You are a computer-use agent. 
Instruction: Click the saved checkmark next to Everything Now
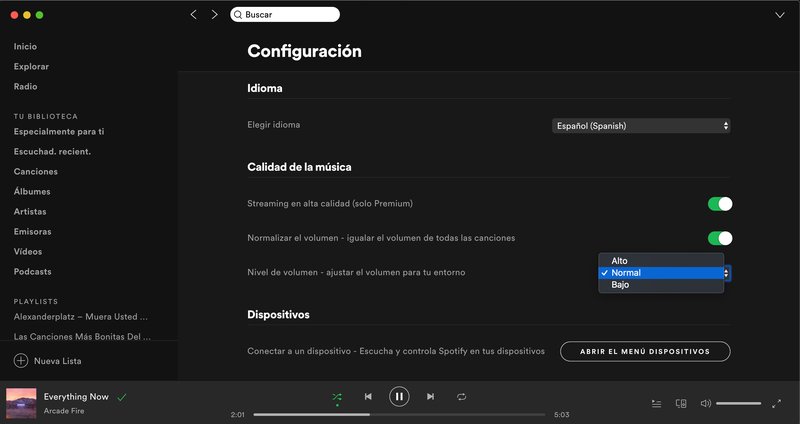click(x=121, y=397)
